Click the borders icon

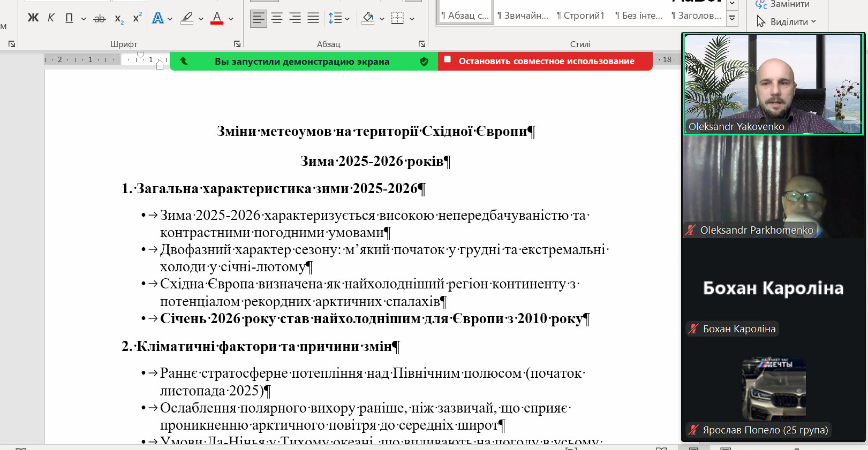(x=397, y=19)
